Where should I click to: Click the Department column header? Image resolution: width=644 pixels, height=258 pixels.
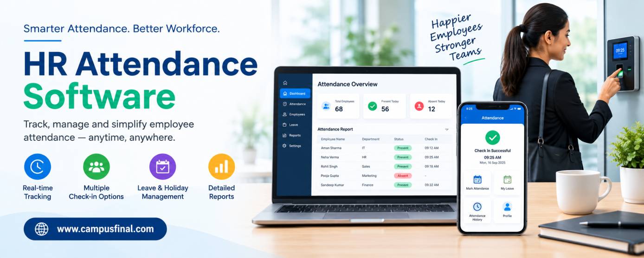coord(371,139)
